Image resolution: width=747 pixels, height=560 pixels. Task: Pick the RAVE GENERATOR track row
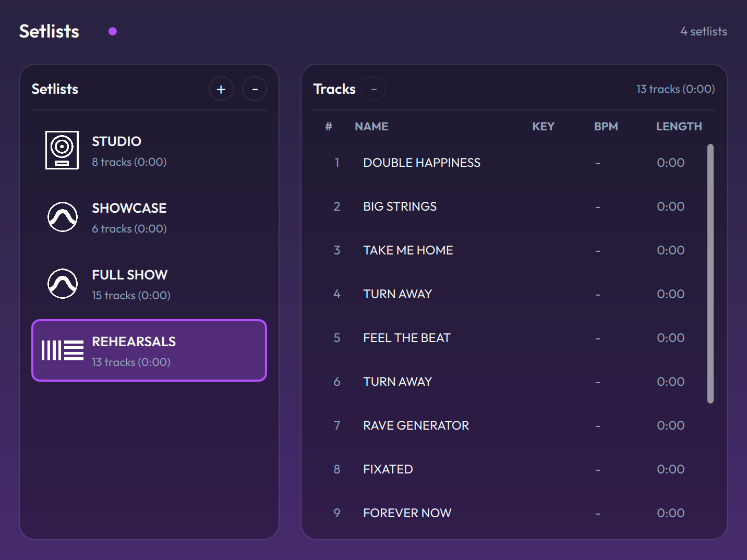(416, 425)
